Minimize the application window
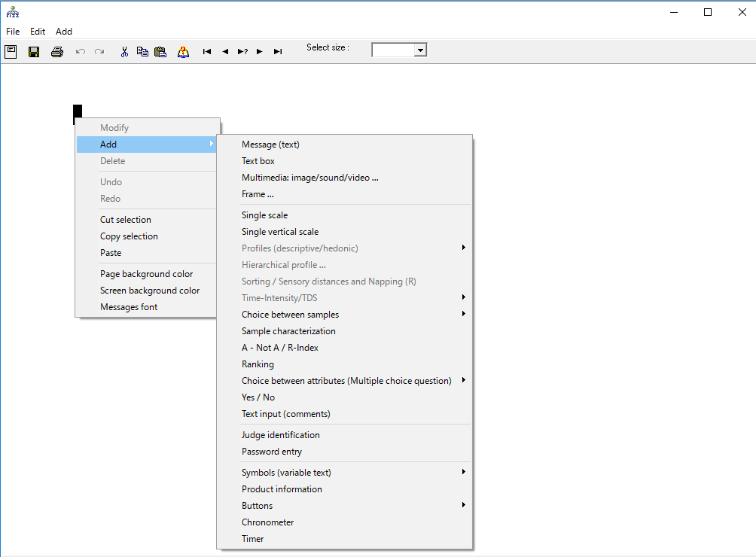 674,12
